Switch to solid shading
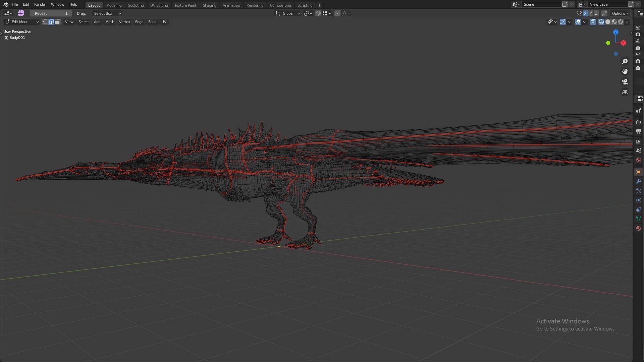This screenshot has height=362, width=644. click(x=608, y=22)
